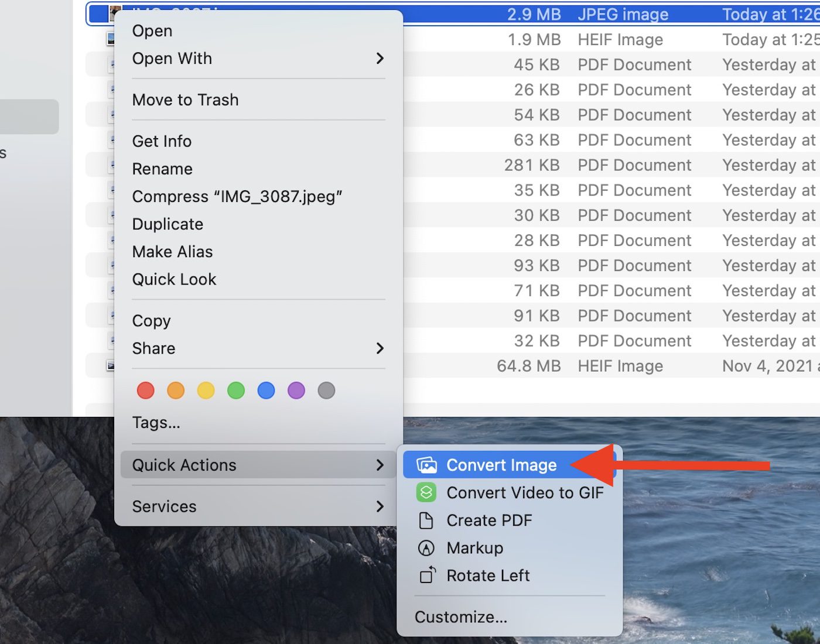
Task: Apply the green tag color
Action: [x=236, y=390]
